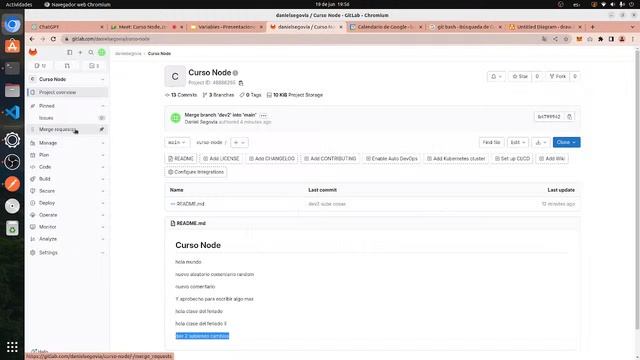640x360 pixels.
Task: Click the browser address bar URL
Action: (x=110, y=39)
